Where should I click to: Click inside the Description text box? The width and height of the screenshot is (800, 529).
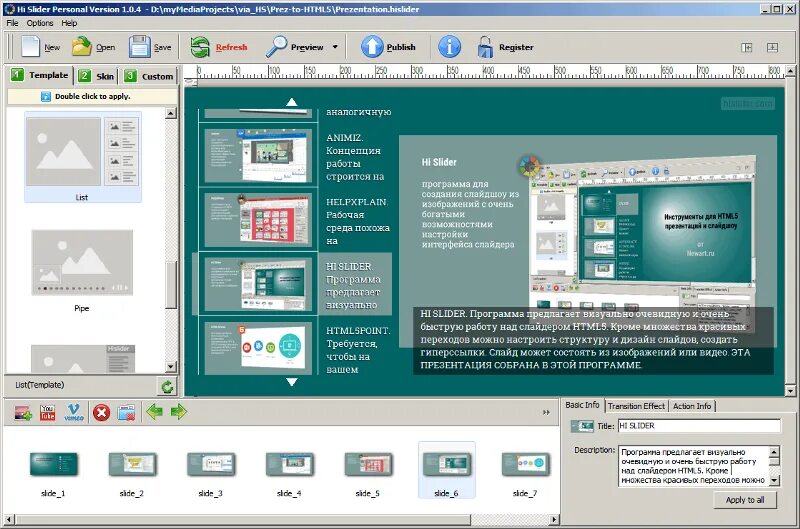pyautogui.click(x=693, y=466)
